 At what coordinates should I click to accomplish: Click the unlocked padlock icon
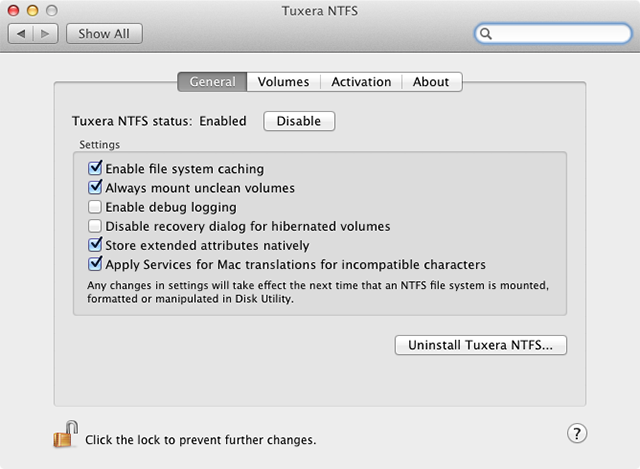pos(65,434)
